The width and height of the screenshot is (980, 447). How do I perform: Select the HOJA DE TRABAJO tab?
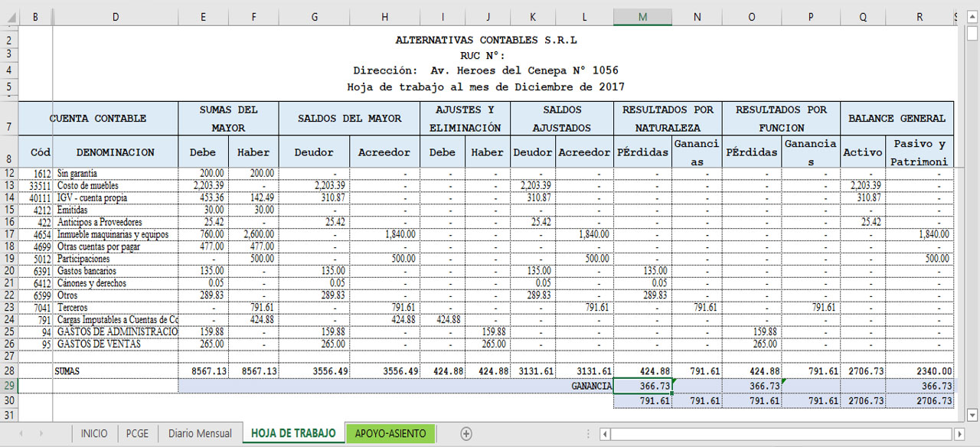[x=293, y=433]
